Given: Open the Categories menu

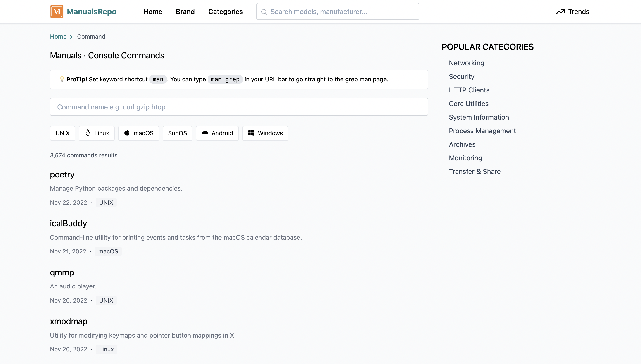Looking at the screenshot, I should tap(225, 12).
